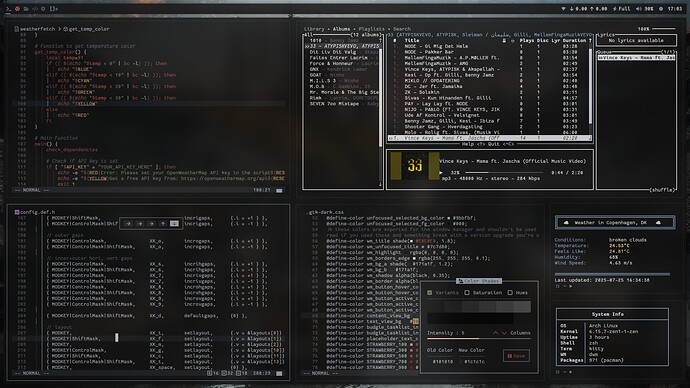Decrease Columns with the down chevron
This screenshot has height=388, width=690.
504,333
